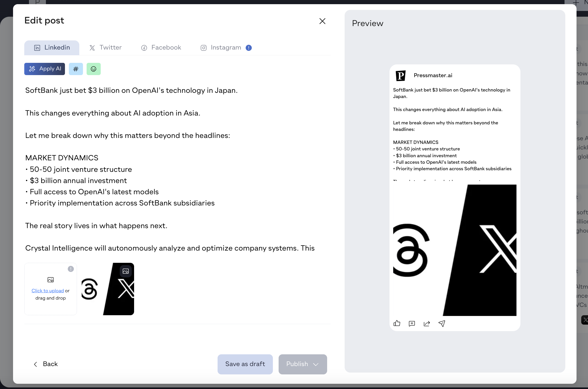Click the comment icon in preview
This screenshot has width=588, height=389.
(412, 324)
